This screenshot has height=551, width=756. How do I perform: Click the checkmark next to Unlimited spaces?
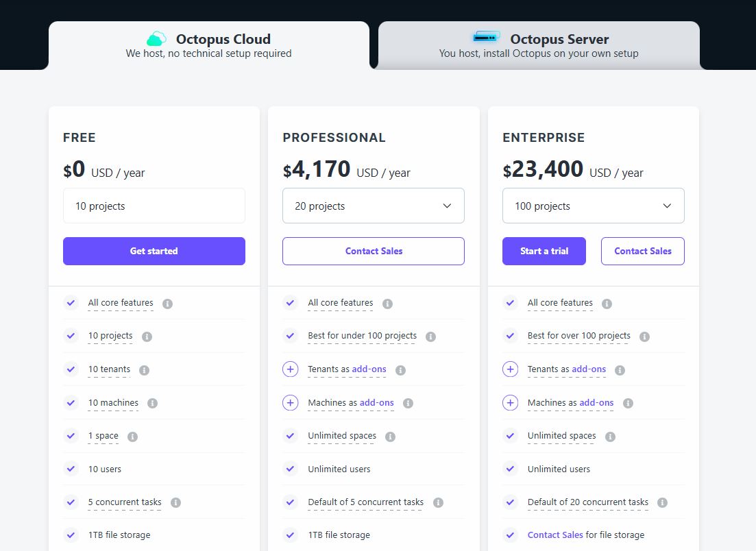pos(290,436)
